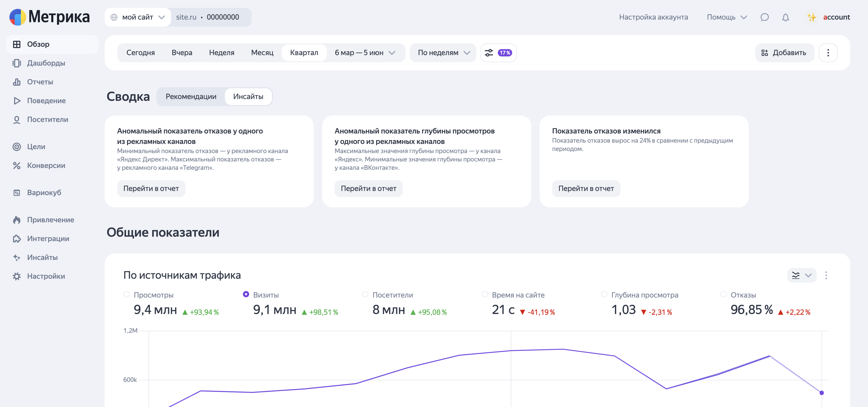Go to Вариокуб in the sidebar
Screen dimensions: 868x407
point(44,193)
